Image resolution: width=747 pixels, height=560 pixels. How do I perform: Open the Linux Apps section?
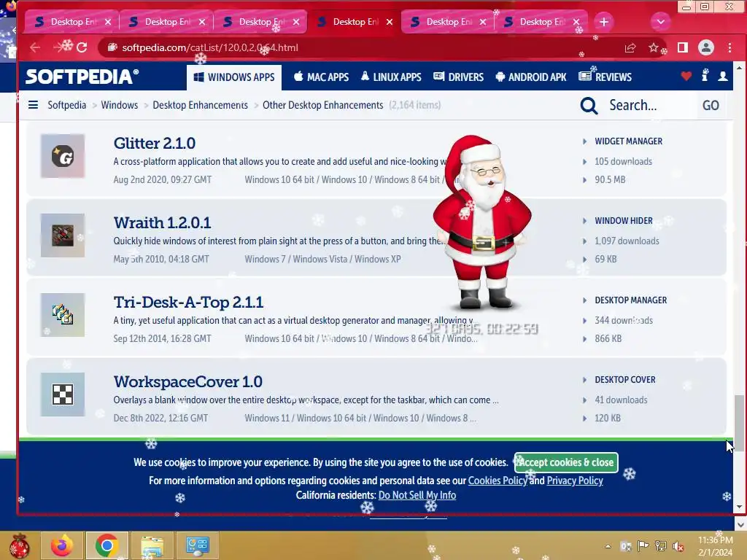pos(391,77)
